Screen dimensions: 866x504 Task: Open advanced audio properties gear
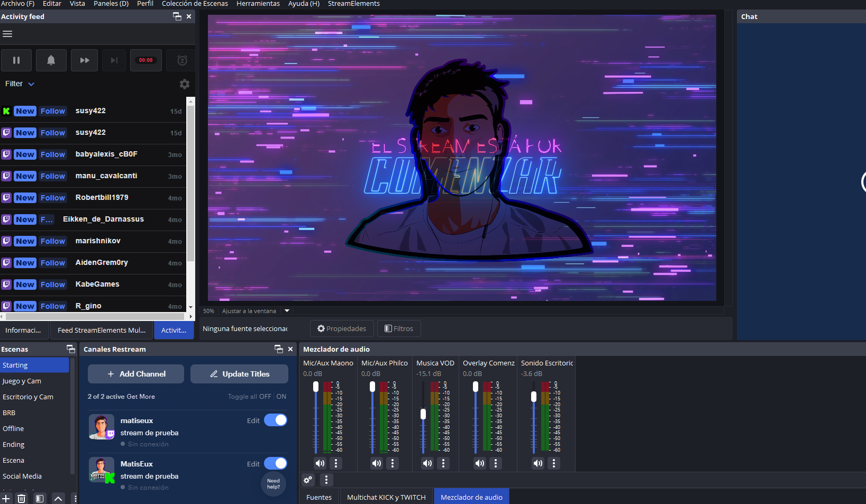point(308,480)
